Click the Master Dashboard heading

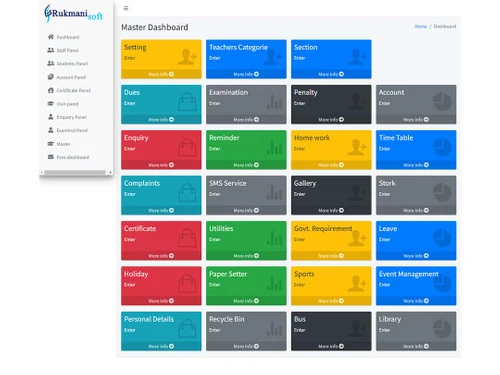[155, 27]
